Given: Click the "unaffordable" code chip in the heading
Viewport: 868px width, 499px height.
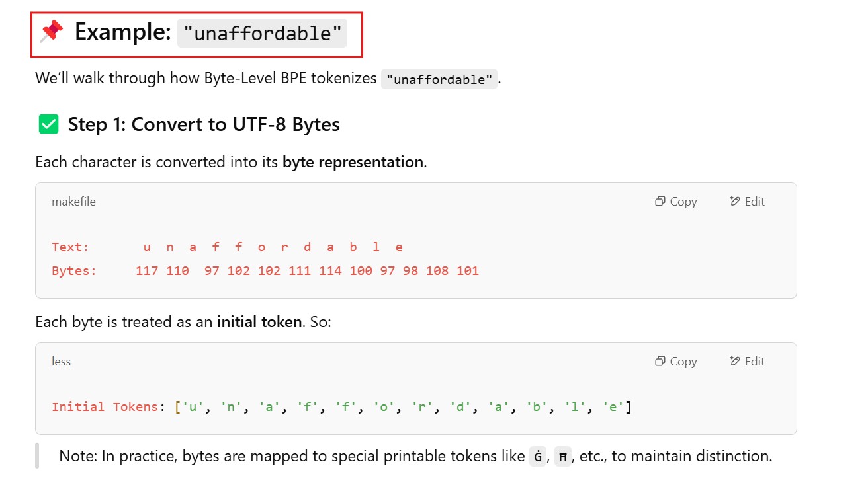Looking at the screenshot, I should [262, 33].
